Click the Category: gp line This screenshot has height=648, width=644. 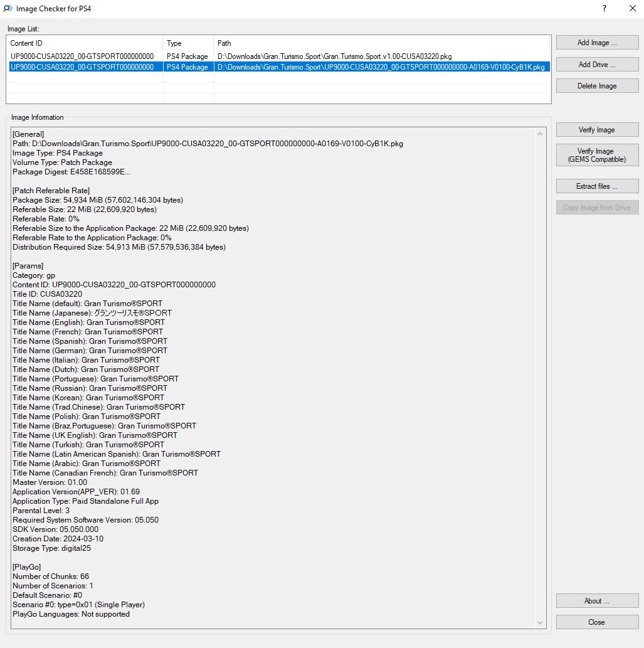34,275
